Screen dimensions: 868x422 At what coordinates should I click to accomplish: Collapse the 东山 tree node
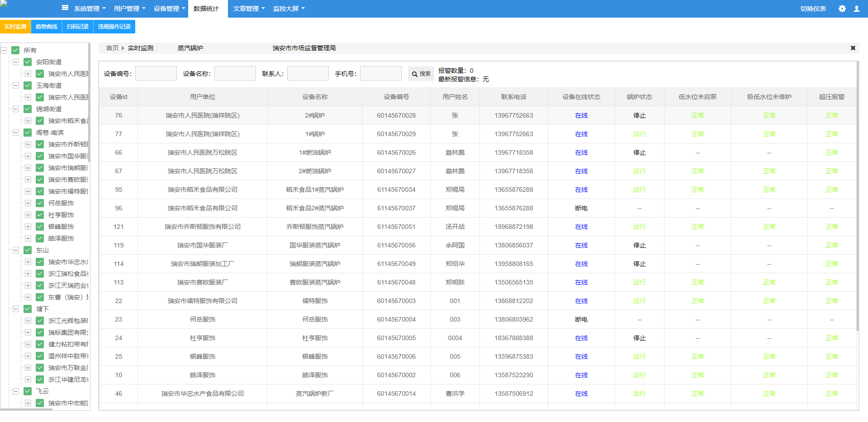pyautogui.click(x=16, y=250)
